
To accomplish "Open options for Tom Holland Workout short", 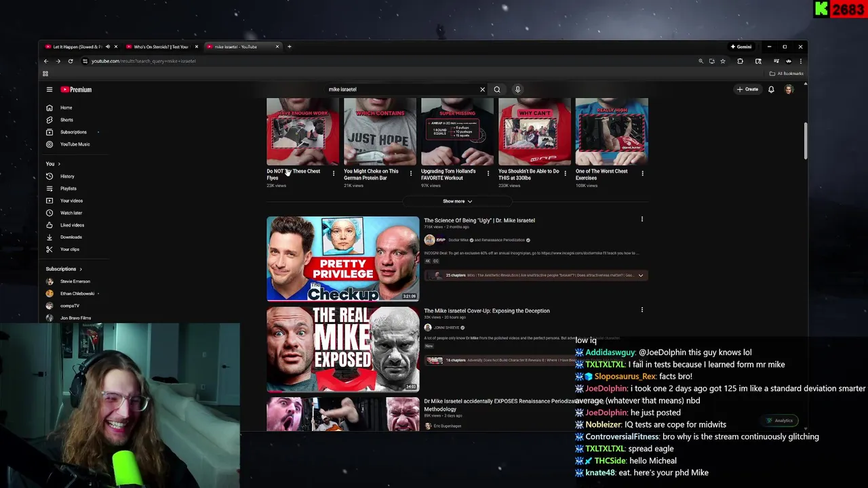I will [488, 174].
